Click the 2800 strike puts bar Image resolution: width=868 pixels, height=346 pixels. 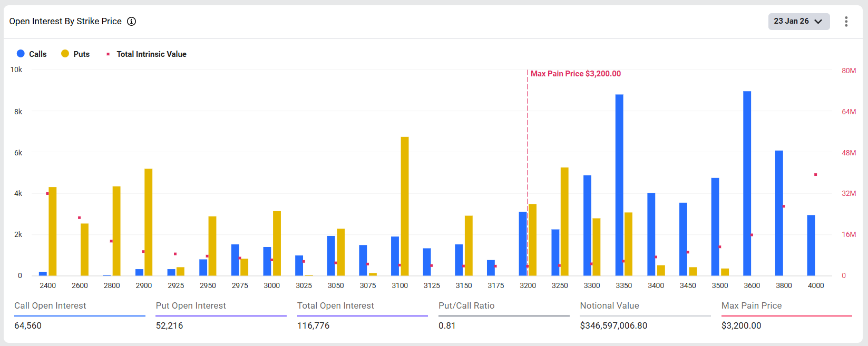tap(116, 231)
